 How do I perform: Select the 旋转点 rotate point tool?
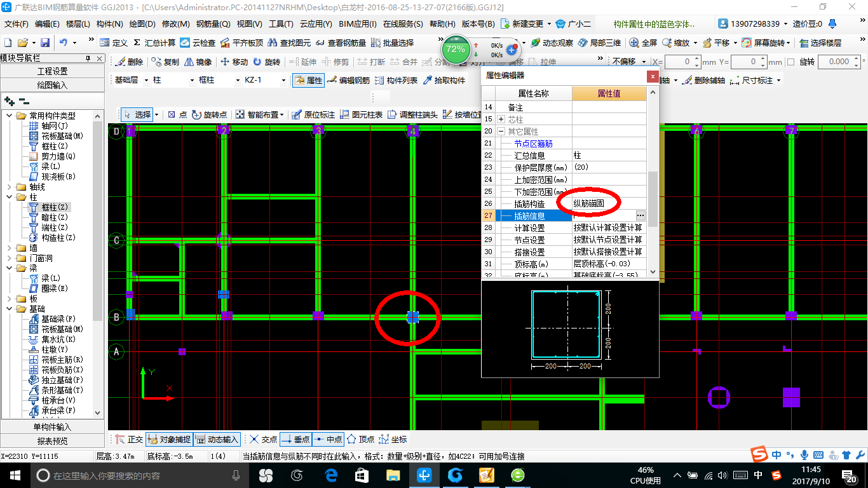(x=209, y=114)
